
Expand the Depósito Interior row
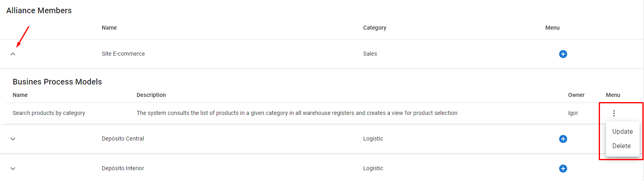(13, 169)
